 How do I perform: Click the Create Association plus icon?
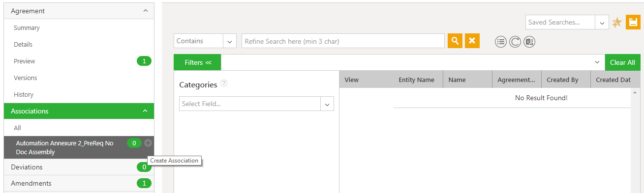click(x=148, y=143)
